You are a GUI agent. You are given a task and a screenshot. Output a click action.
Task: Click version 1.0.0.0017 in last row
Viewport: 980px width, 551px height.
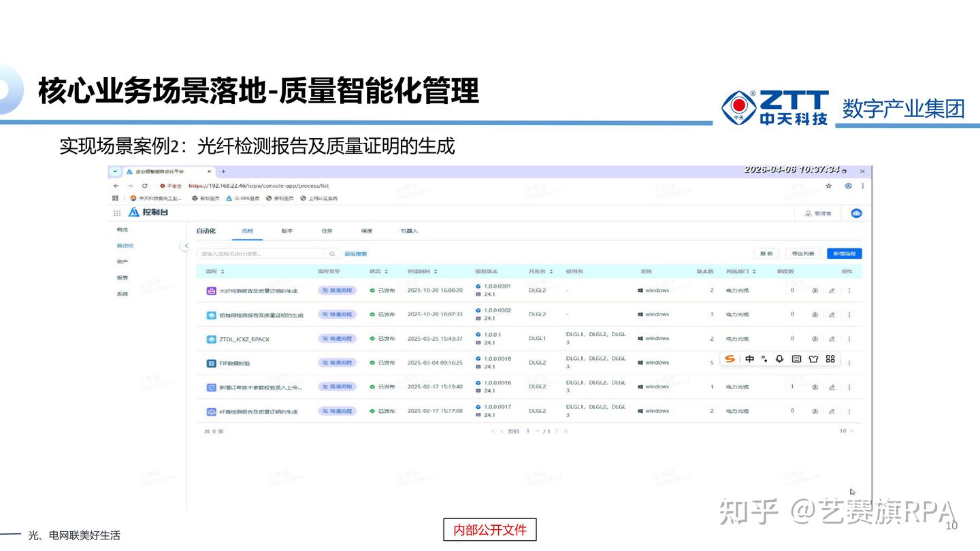497,407
